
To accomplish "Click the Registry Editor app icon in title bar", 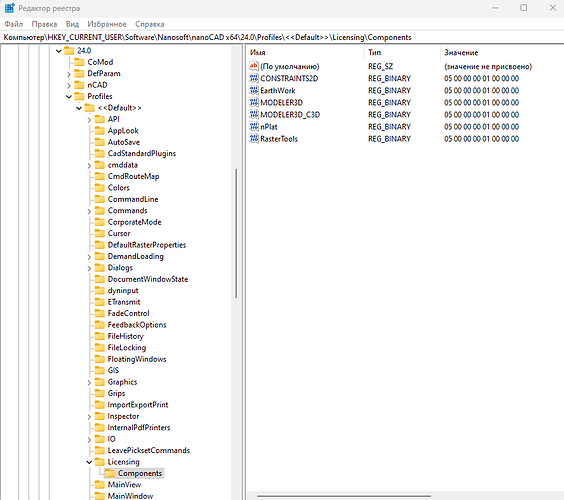I will (x=9, y=8).
